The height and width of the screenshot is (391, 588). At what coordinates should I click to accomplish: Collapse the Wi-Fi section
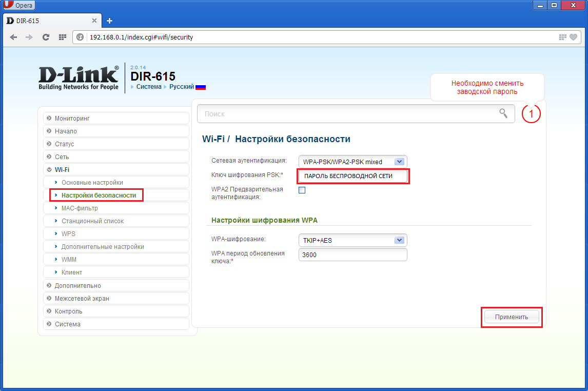(x=116, y=169)
